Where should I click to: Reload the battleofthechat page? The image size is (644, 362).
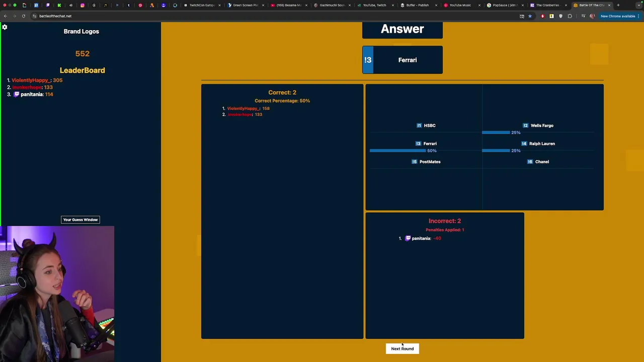[24, 16]
